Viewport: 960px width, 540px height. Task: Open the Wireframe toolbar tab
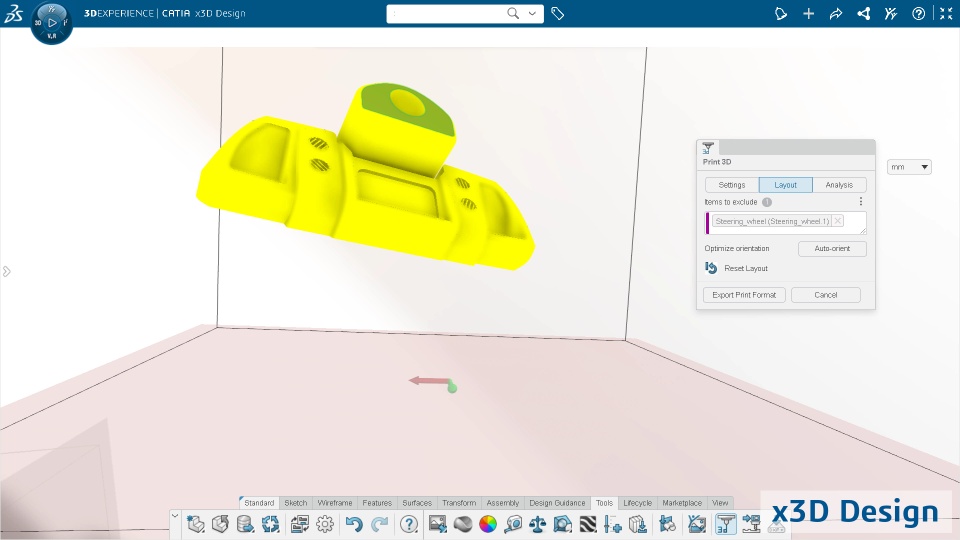pyautogui.click(x=335, y=503)
